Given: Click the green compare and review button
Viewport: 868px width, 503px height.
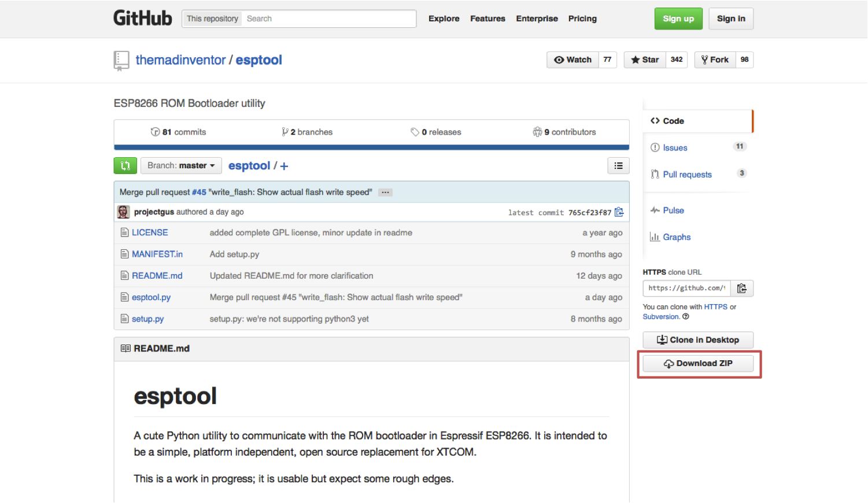Looking at the screenshot, I should pyautogui.click(x=125, y=166).
